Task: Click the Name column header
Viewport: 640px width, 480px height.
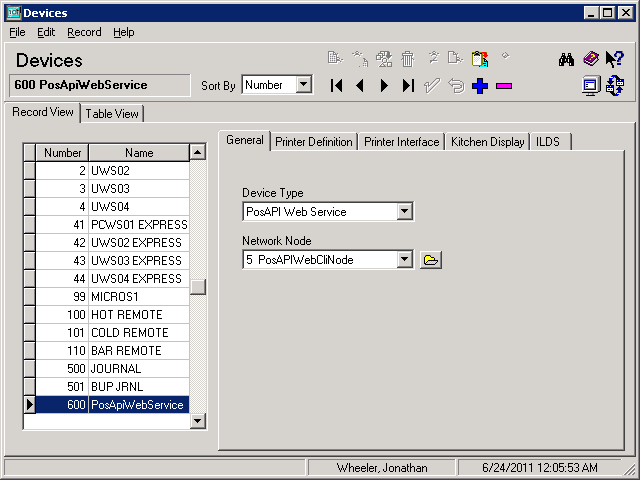Action: (x=139, y=153)
